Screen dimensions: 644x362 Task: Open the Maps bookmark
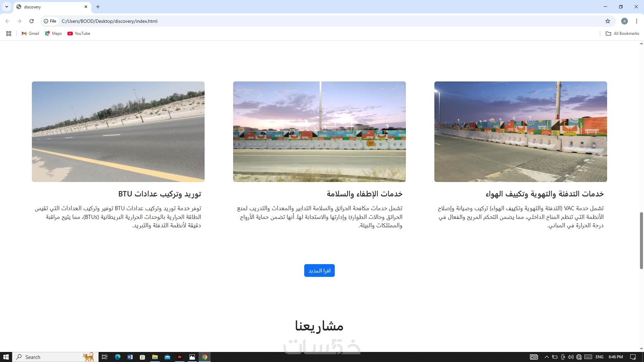(x=53, y=34)
